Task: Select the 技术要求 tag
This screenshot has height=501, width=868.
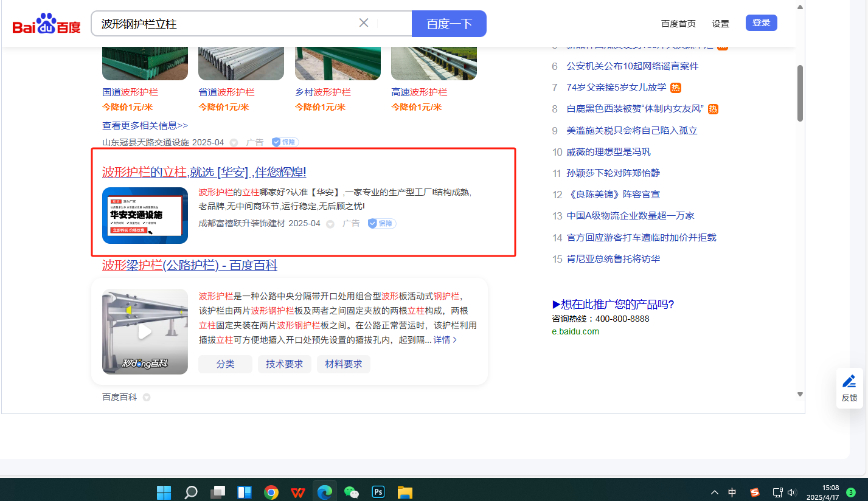Action: pos(285,364)
